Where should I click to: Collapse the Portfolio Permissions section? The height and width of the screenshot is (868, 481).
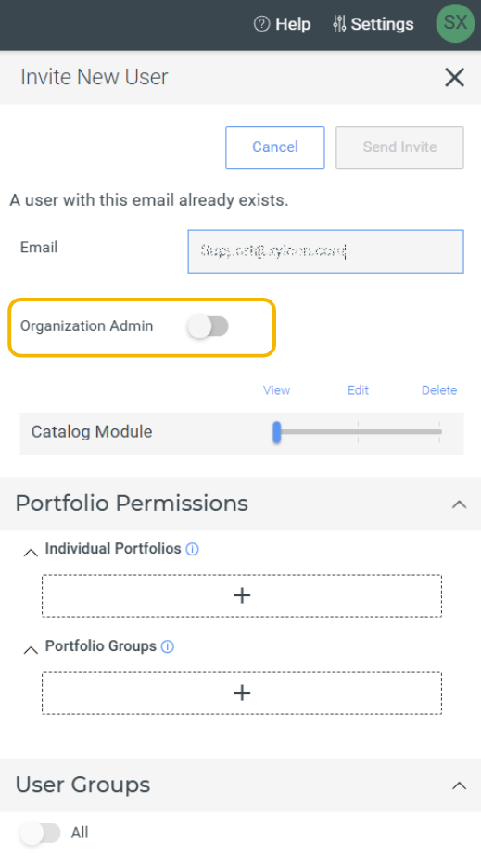tap(459, 504)
